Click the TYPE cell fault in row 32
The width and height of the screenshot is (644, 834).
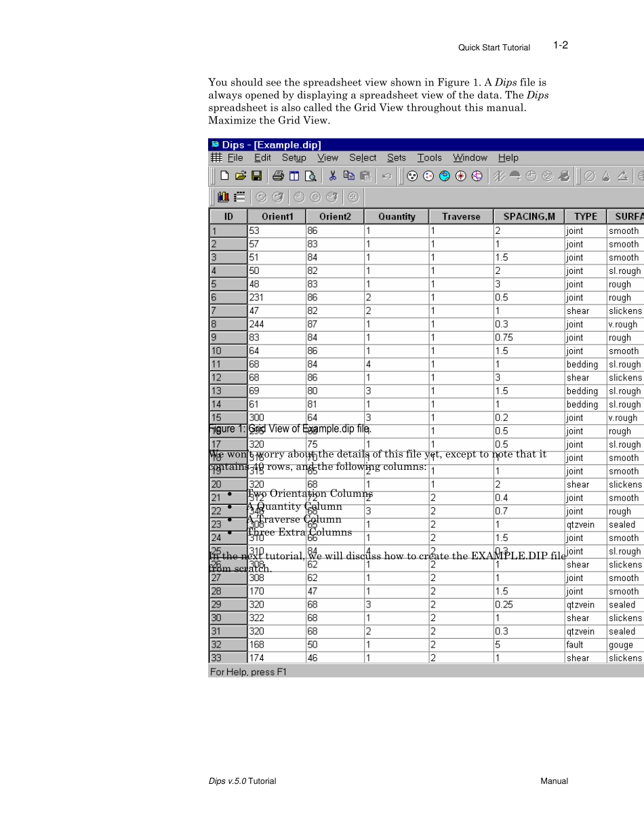586,645
